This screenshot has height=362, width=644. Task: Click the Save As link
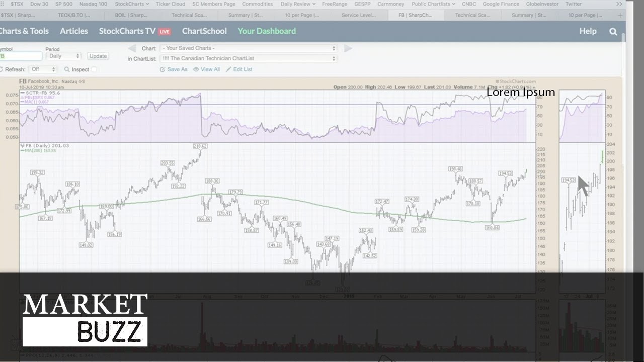(x=177, y=69)
